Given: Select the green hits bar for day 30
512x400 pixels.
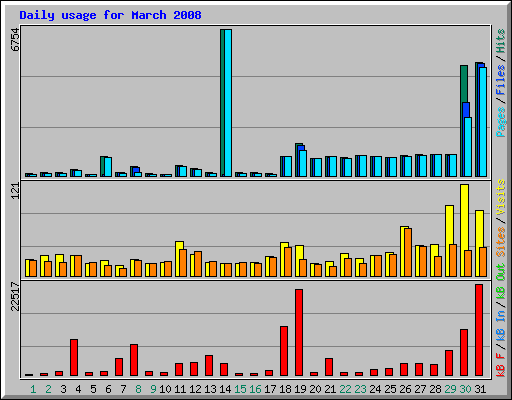Looking at the screenshot, I should coord(464,83).
